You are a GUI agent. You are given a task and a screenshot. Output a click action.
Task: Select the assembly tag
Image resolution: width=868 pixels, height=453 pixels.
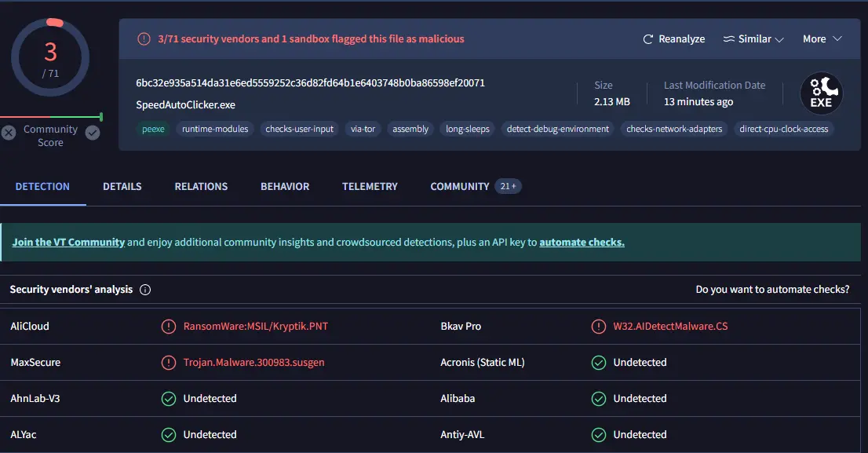tap(410, 129)
